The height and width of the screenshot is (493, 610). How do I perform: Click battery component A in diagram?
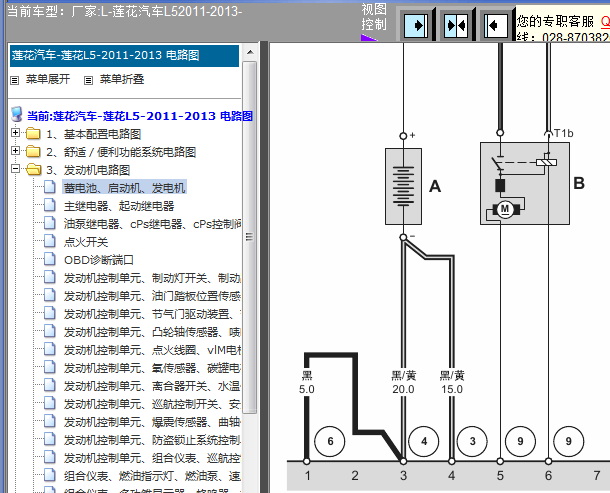[403, 186]
